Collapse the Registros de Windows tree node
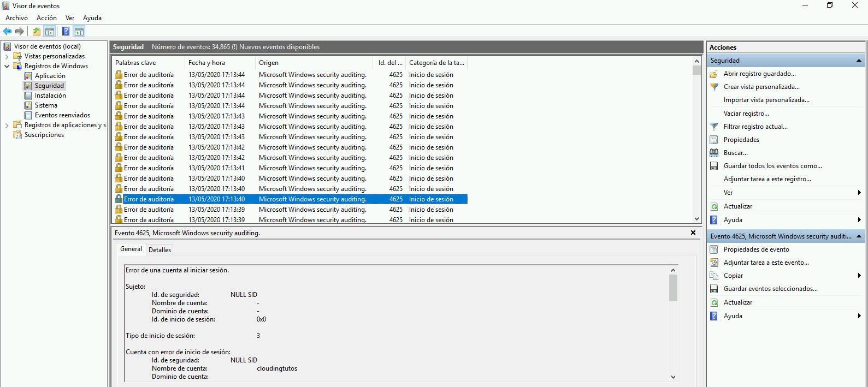868x387 pixels. click(x=7, y=66)
